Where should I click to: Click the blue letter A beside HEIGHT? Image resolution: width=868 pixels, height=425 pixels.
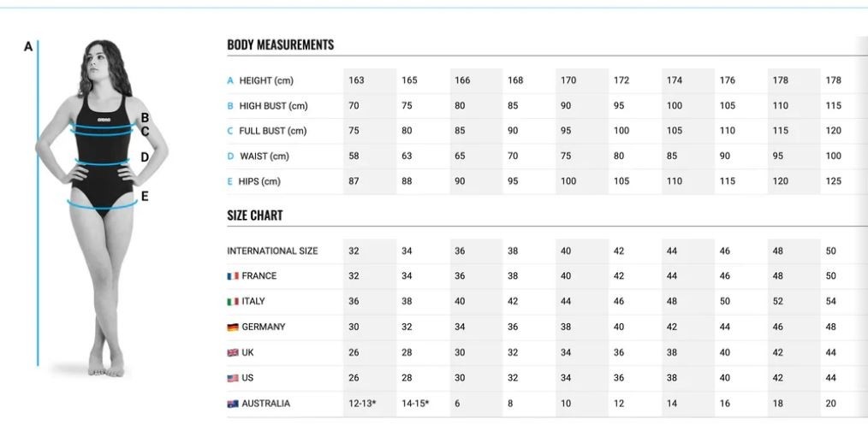[x=230, y=80]
